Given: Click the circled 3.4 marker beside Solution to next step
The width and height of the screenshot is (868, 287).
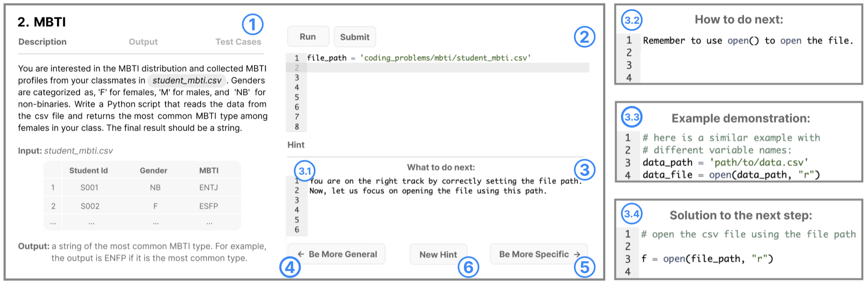Looking at the screenshot, I should 632,213.
